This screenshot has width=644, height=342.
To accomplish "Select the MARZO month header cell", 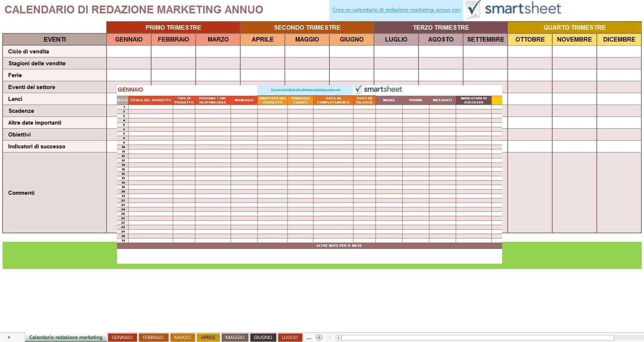I will point(218,39).
